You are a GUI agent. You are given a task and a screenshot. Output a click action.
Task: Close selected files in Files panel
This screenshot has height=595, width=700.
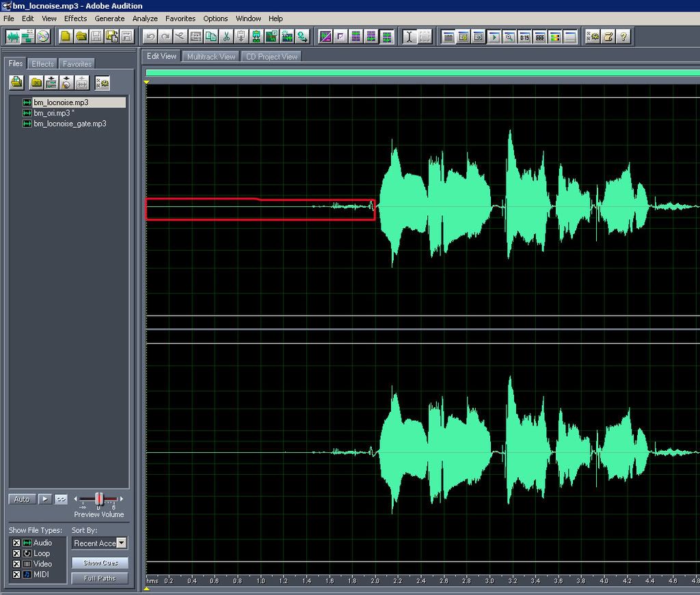point(36,83)
